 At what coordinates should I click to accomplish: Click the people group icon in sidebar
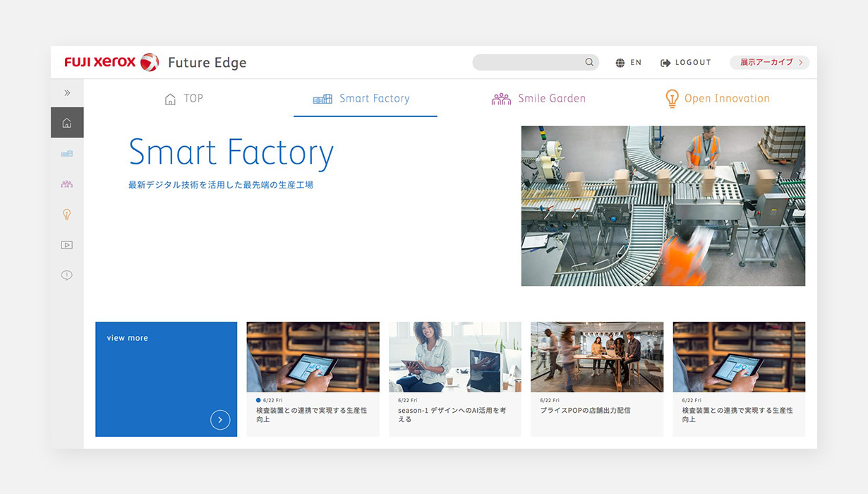click(67, 184)
